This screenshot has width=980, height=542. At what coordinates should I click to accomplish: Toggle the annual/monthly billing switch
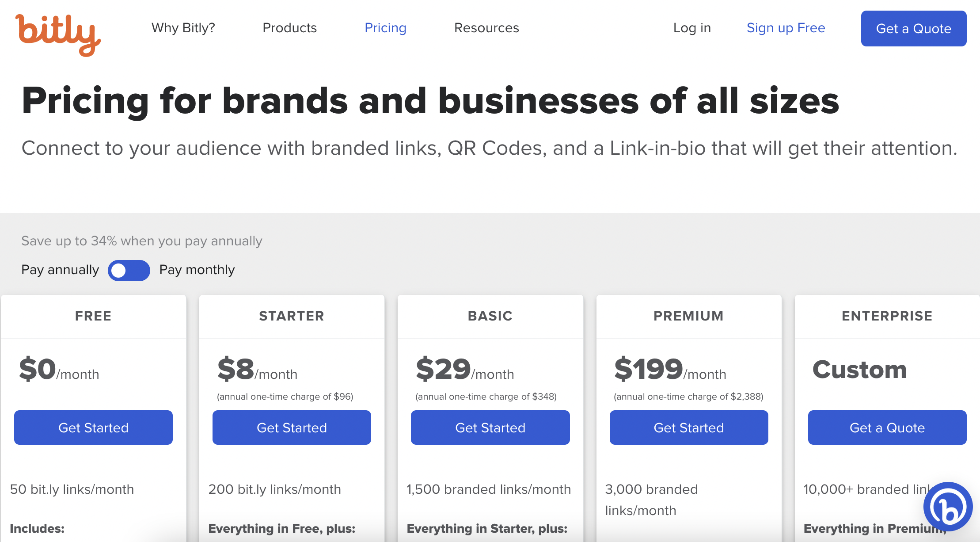129,270
